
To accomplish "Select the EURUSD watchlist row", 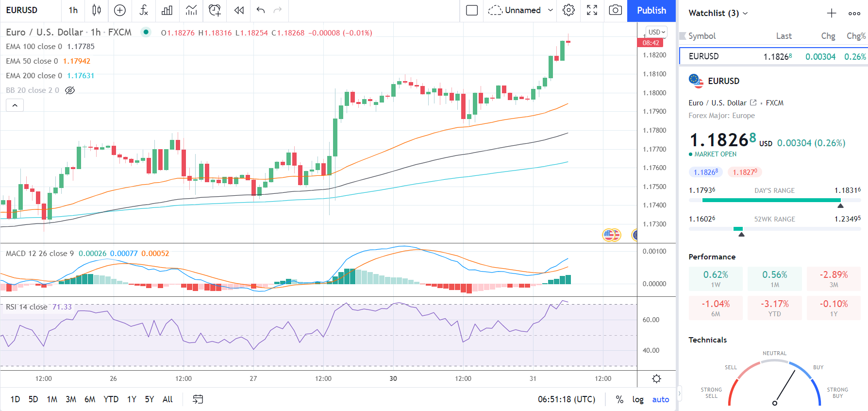I will 773,56.
